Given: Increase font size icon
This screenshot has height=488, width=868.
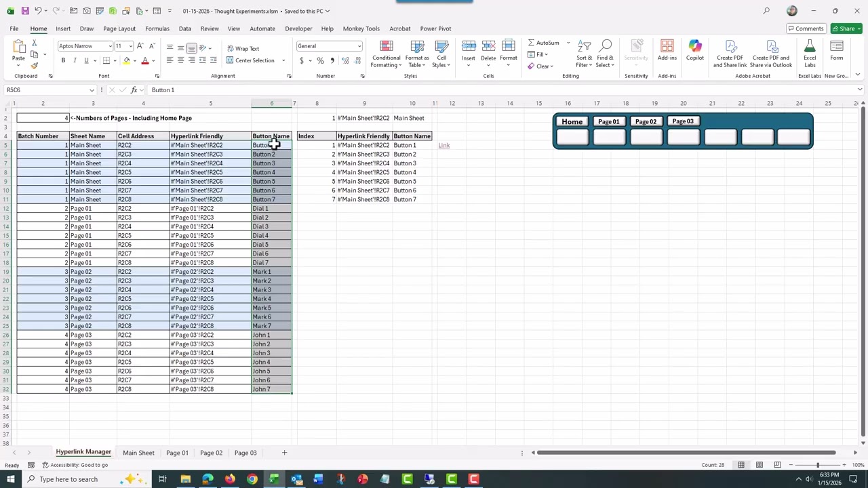Looking at the screenshot, I should 140,46.
